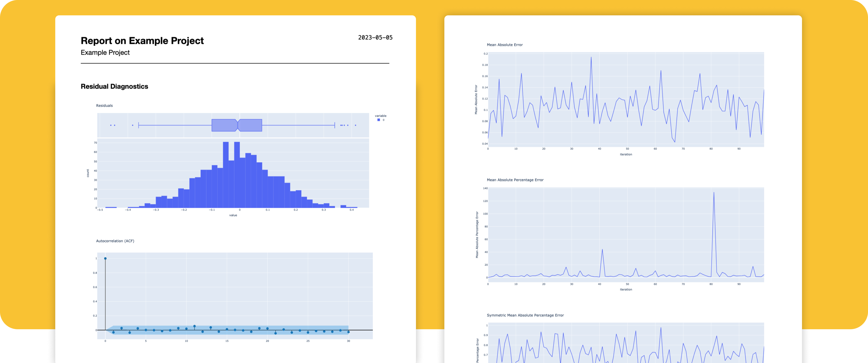Image resolution: width=868 pixels, height=363 pixels.
Task: Click the leftmost outlier dot in box plot
Action: tap(111, 125)
